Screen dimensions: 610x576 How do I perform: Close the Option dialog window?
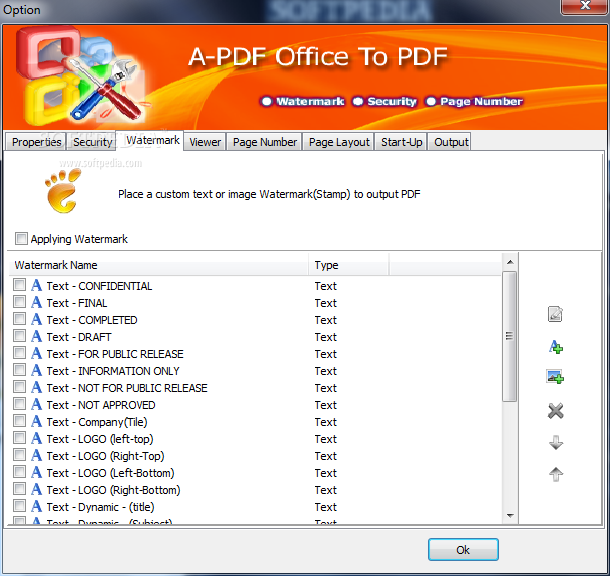[x=585, y=5]
